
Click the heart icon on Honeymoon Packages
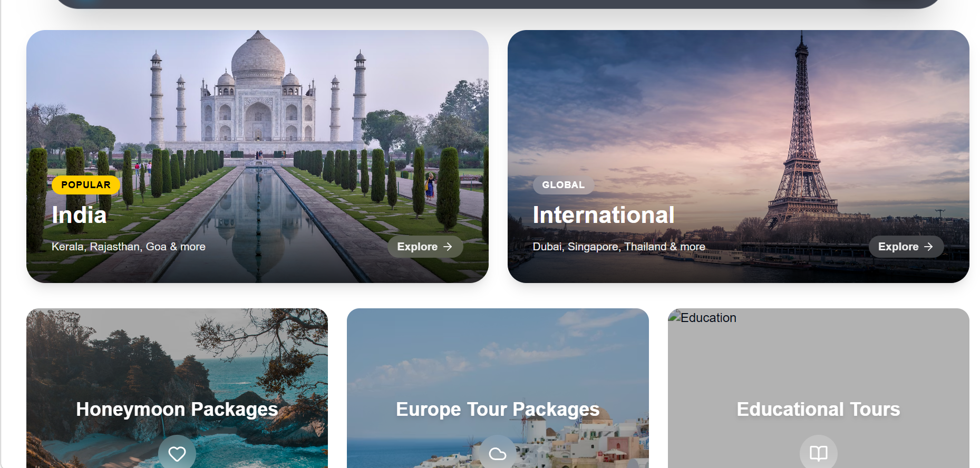point(177,453)
